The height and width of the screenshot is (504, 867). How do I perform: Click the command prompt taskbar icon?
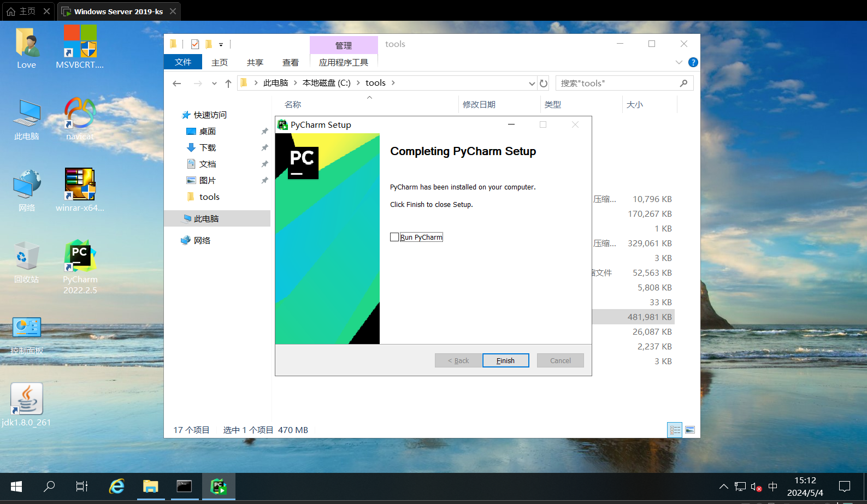click(x=184, y=486)
